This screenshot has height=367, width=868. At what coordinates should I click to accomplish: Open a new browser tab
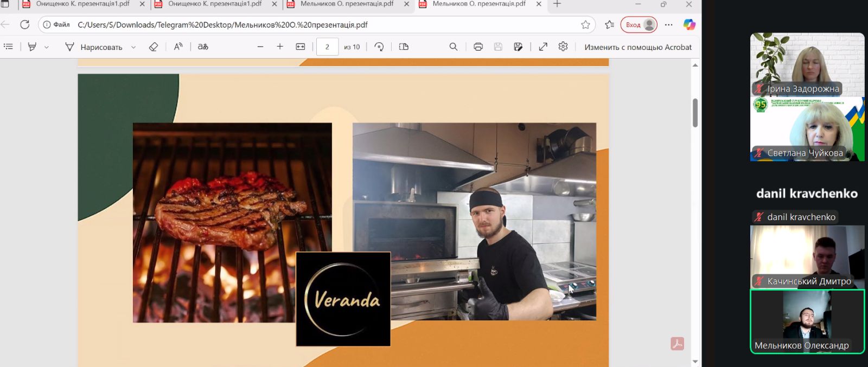pyautogui.click(x=557, y=4)
